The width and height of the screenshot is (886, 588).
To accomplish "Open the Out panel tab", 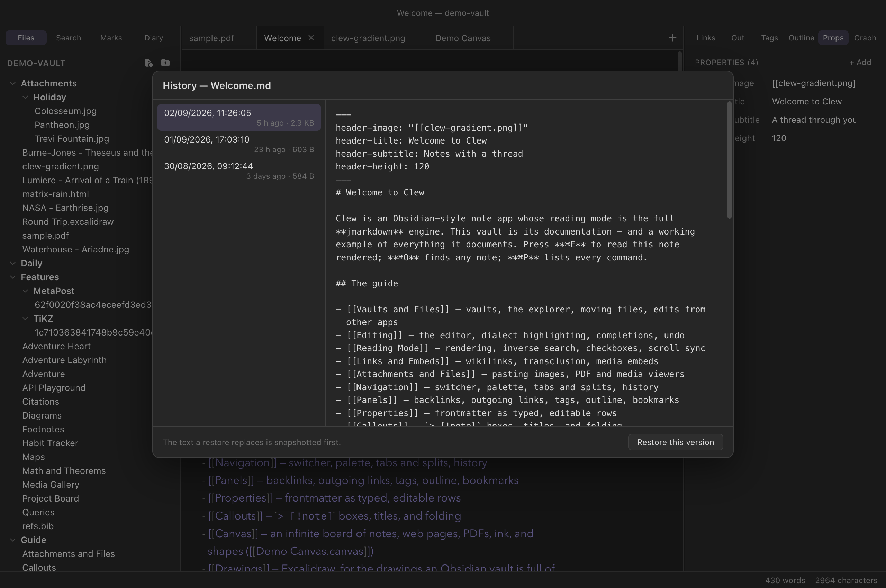I will (x=738, y=38).
